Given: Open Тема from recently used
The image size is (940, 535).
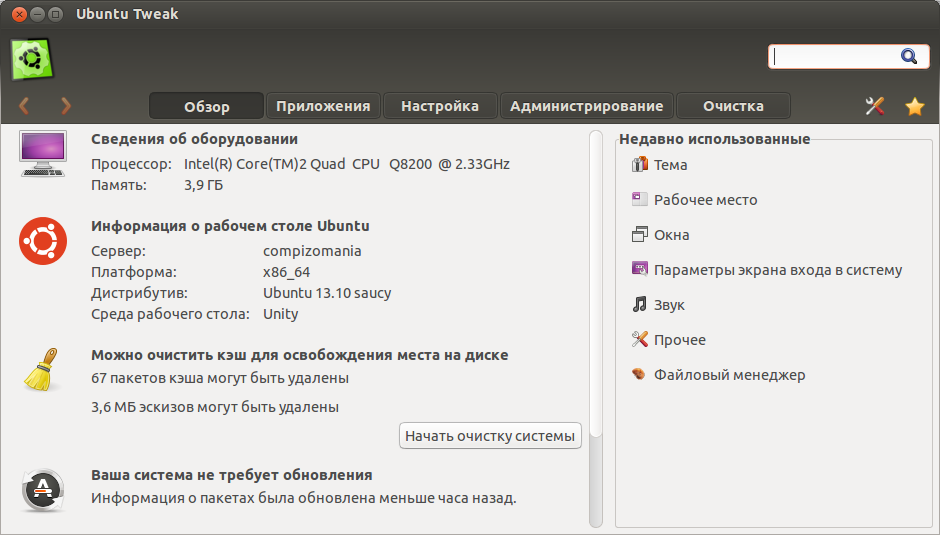Looking at the screenshot, I should coord(670,165).
